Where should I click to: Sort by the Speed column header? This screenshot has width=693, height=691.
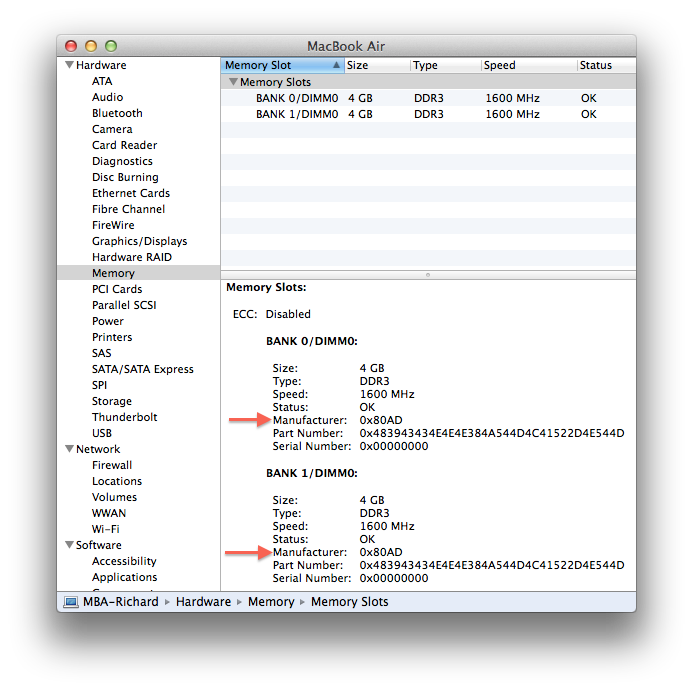529,65
